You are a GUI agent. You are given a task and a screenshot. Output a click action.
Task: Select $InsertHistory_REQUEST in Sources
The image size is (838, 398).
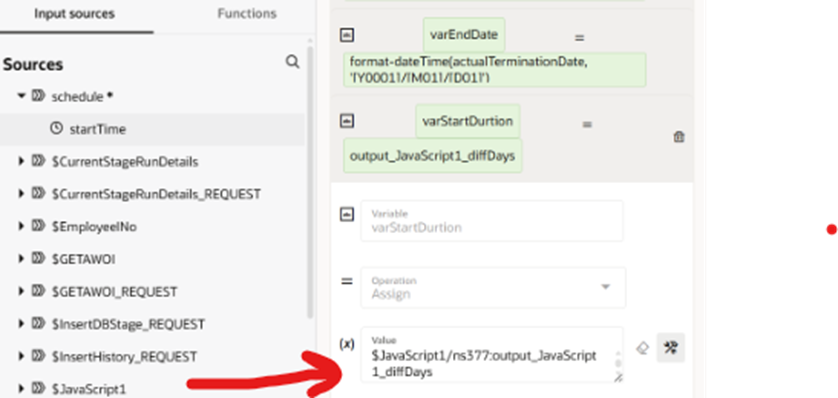(x=124, y=357)
